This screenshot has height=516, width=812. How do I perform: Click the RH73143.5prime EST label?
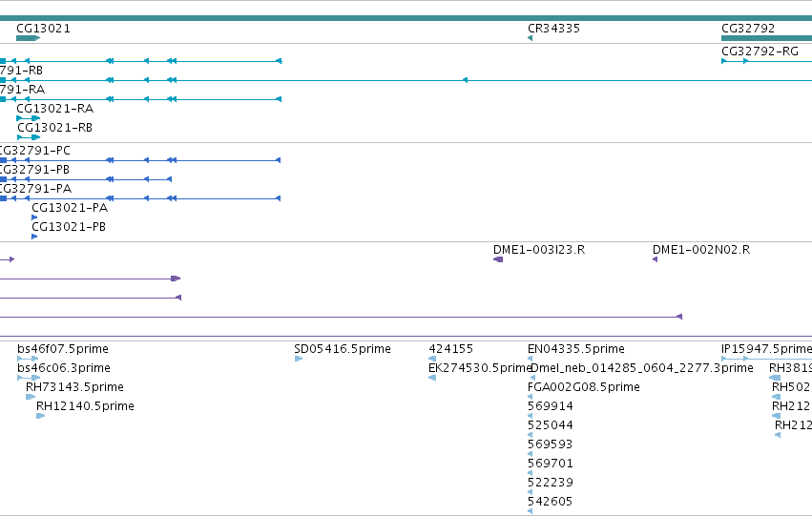74,387
